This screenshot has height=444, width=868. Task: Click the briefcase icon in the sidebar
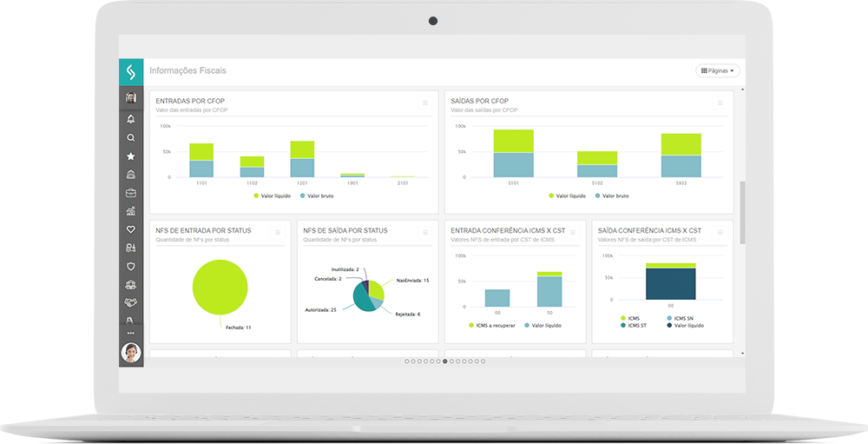131,193
